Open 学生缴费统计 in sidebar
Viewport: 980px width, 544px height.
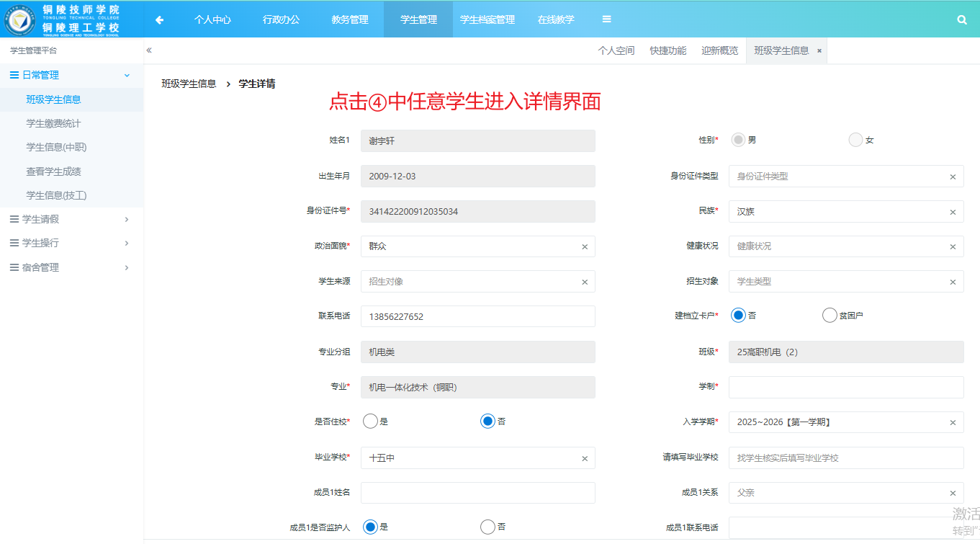tap(53, 124)
